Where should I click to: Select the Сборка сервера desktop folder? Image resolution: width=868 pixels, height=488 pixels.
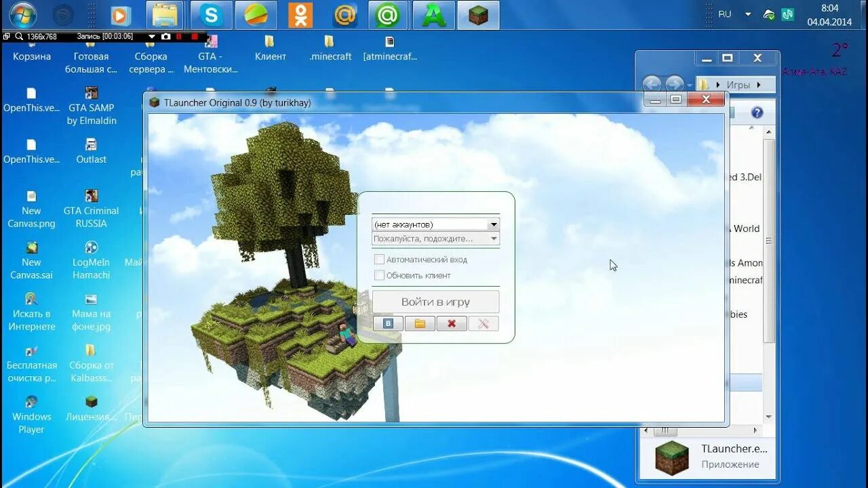pyautogui.click(x=151, y=56)
